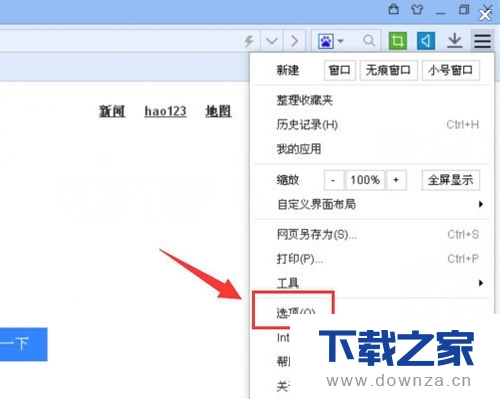Click the blue 一下 search button
This screenshot has height=399, width=500.
[x=23, y=344]
